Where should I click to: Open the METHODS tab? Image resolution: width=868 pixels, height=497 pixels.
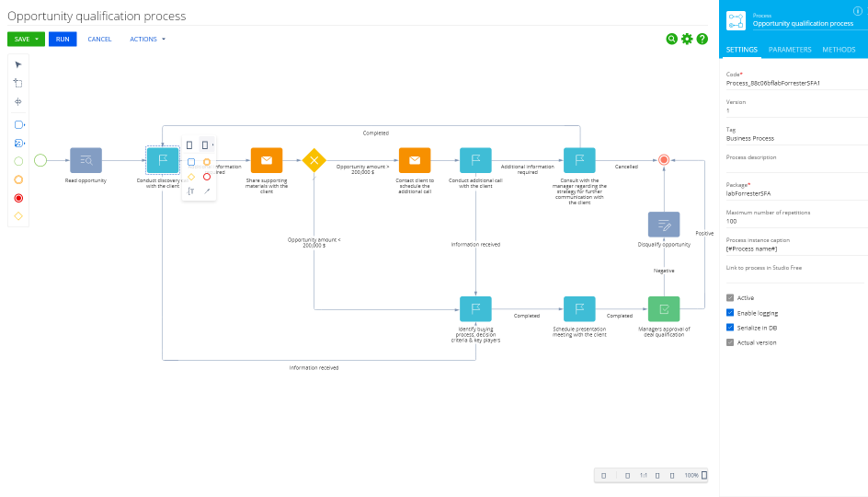point(839,50)
